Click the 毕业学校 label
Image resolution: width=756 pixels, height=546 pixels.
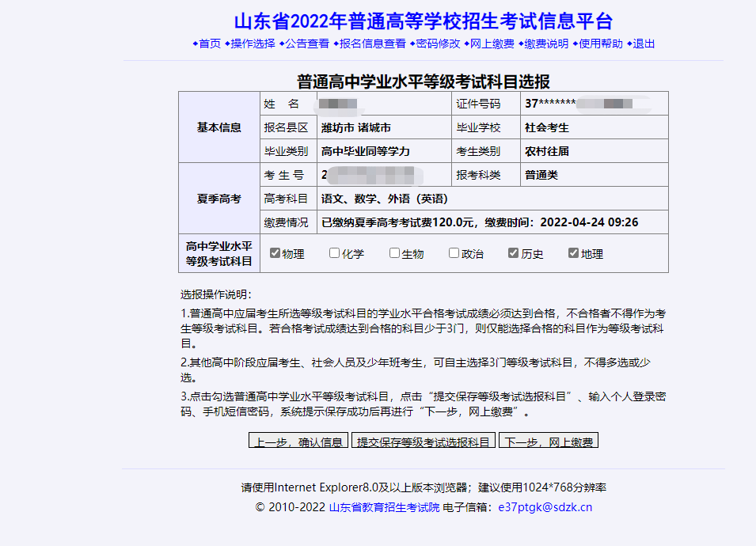coord(478,127)
